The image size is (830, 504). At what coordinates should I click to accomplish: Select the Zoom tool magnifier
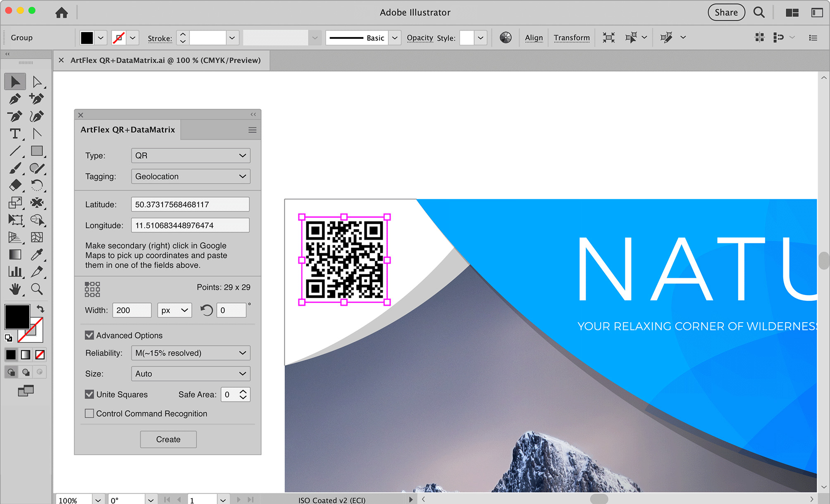37,289
